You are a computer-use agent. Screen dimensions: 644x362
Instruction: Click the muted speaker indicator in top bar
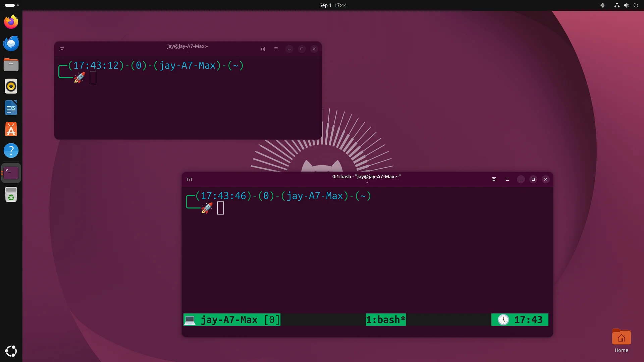click(603, 5)
